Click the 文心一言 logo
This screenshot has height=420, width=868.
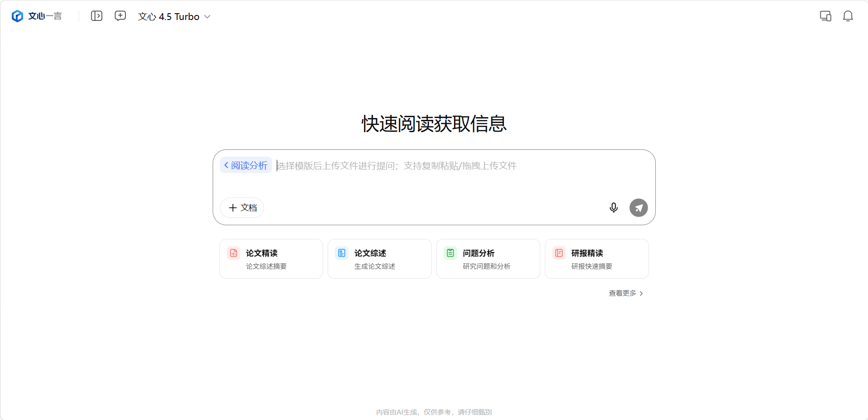[x=37, y=16]
